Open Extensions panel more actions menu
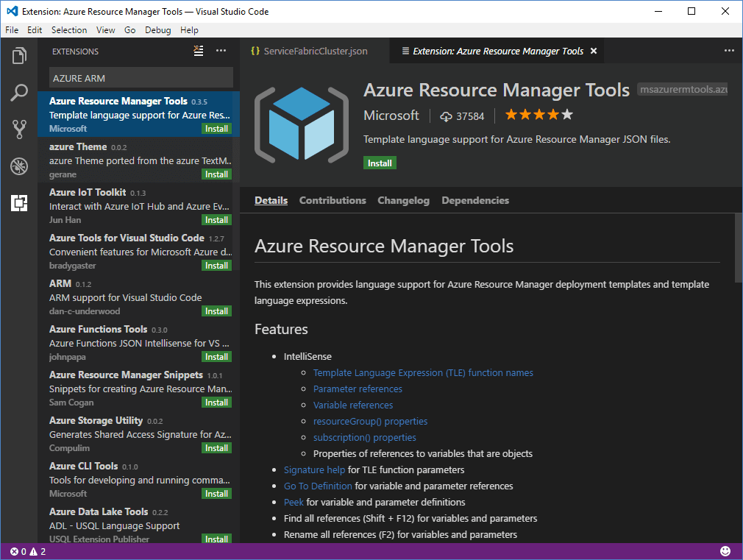Screen dimensions: 743x560 pyautogui.click(x=221, y=51)
